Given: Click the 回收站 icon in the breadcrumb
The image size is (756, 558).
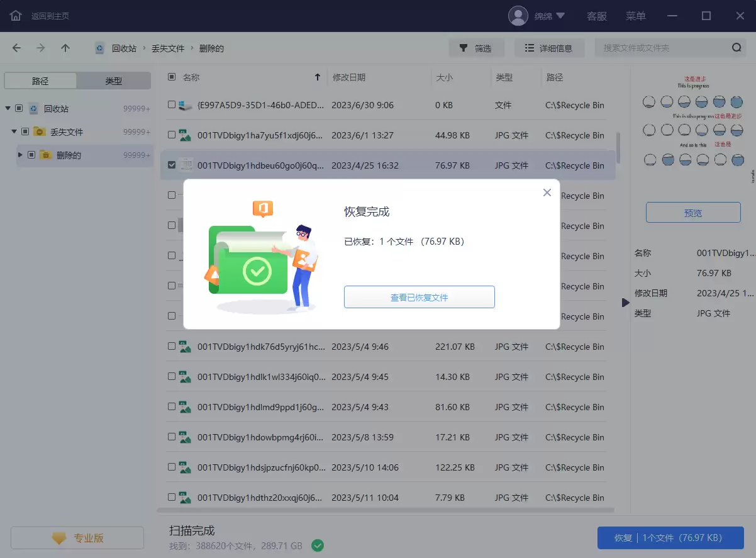Looking at the screenshot, I should (100, 47).
